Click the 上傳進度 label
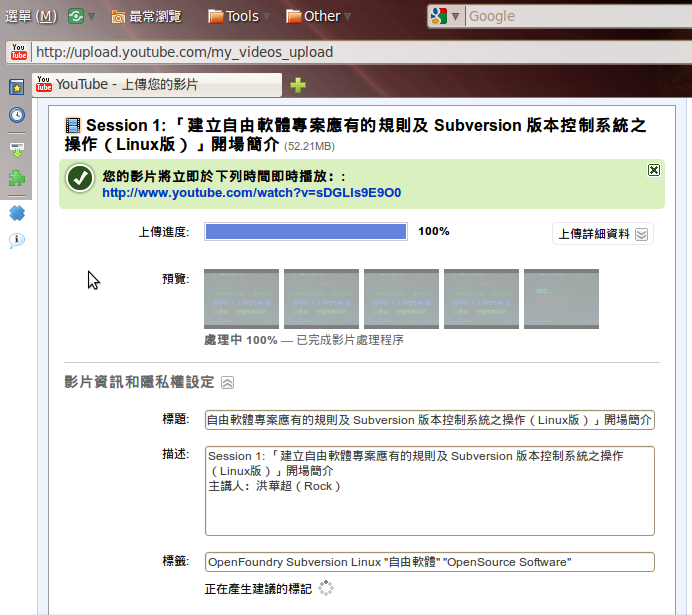The image size is (692, 615). pyautogui.click(x=164, y=232)
